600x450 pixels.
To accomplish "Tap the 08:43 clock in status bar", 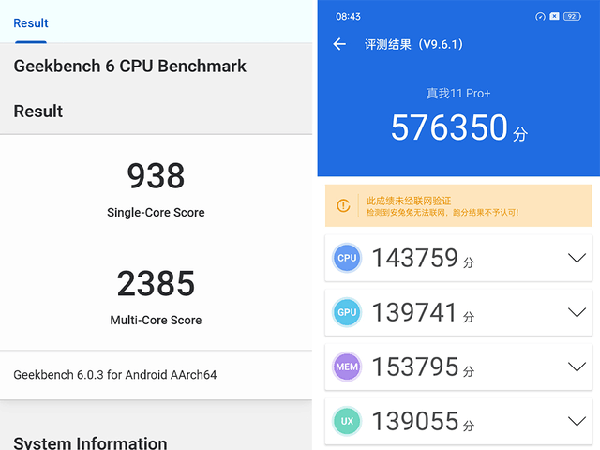I will point(349,16).
